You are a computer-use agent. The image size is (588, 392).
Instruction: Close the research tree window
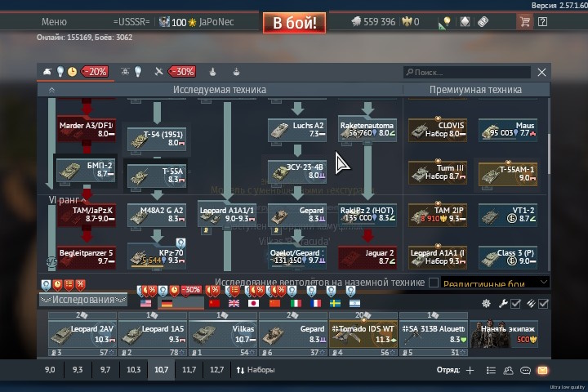541,72
